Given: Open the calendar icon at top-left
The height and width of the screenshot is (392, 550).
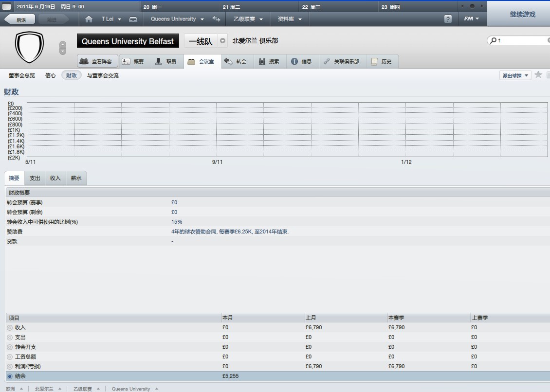Looking at the screenshot, I should (x=6, y=6).
